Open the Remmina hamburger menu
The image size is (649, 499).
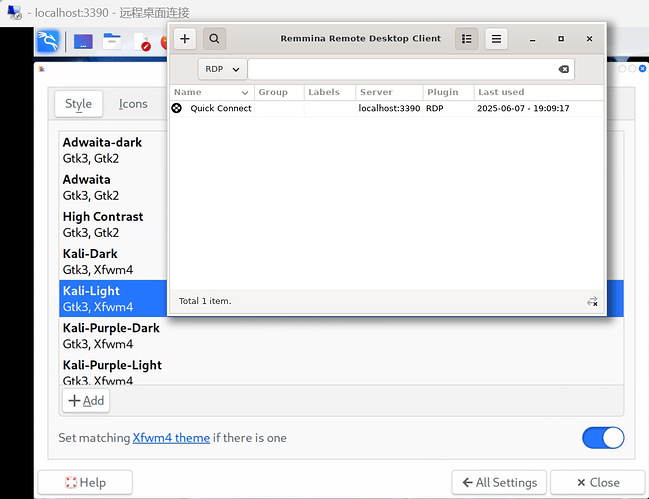pos(496,39)
